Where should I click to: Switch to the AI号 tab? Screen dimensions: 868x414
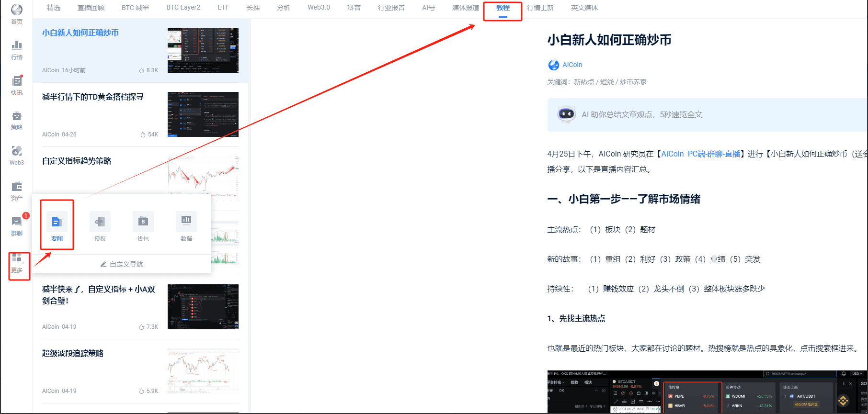pos(429,8)
